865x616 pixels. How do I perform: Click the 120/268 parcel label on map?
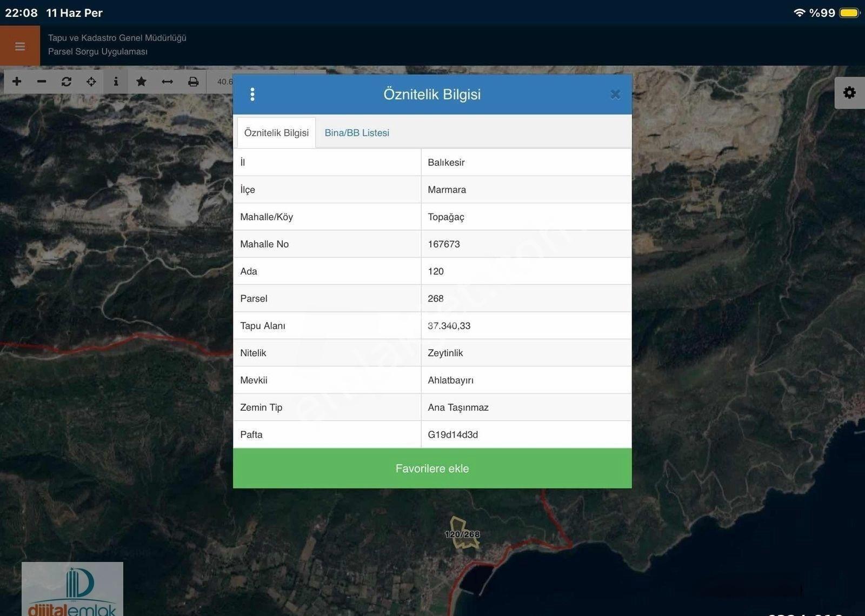[462, 534]
